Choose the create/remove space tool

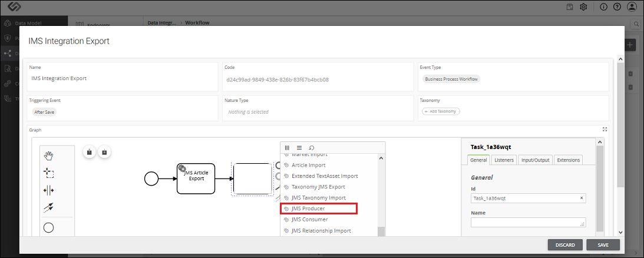click(49, 191)
